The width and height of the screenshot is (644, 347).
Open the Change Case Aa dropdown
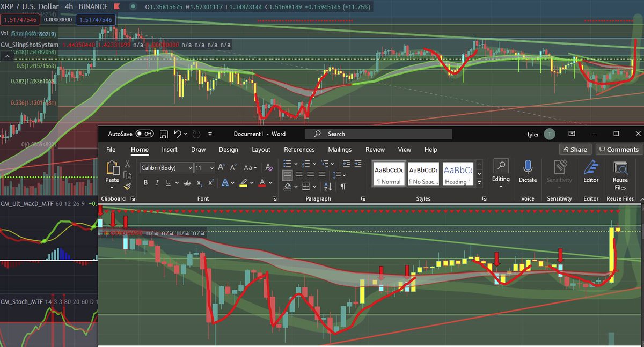coord(250,168)
